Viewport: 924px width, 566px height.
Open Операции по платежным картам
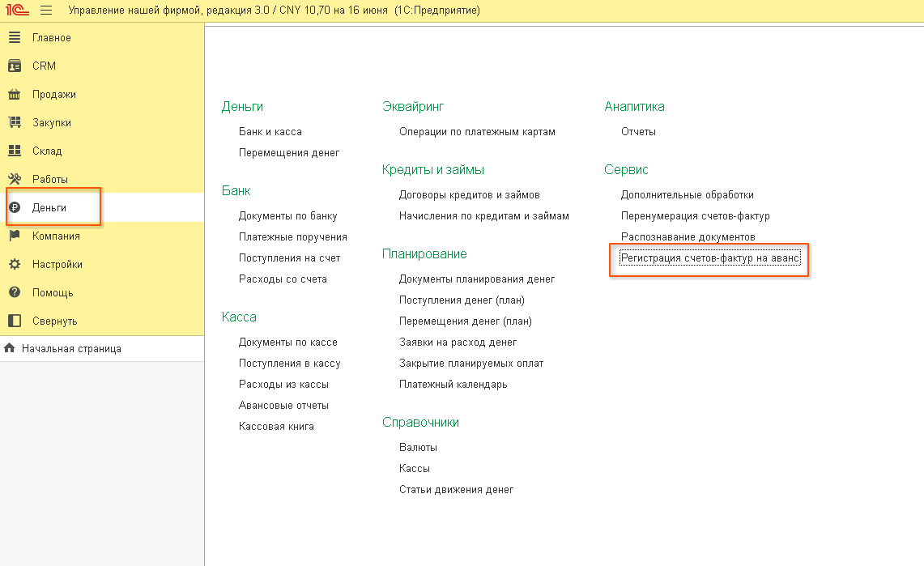(x=477, y=131)
